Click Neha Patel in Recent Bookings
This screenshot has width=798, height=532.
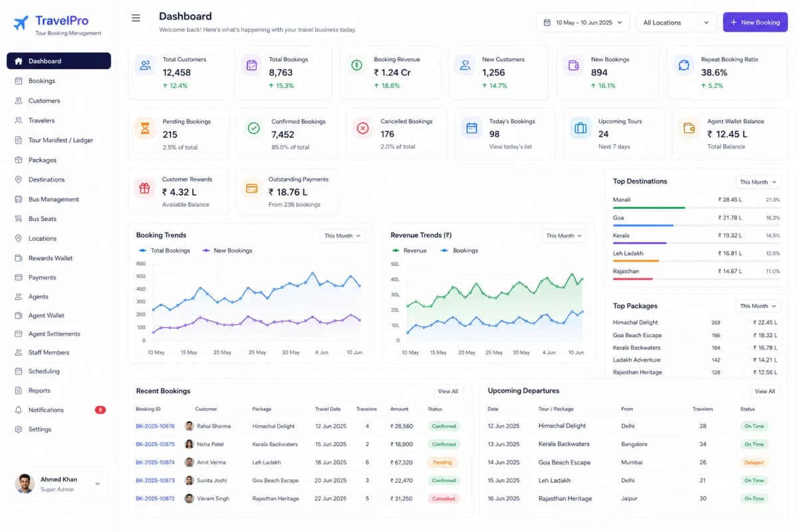coord(210,444)
